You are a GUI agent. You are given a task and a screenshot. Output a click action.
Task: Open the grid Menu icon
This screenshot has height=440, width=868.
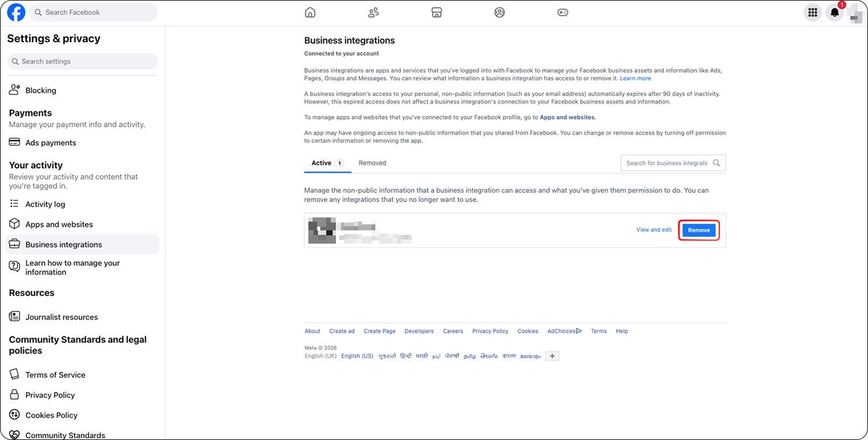(x=812, y=12)
